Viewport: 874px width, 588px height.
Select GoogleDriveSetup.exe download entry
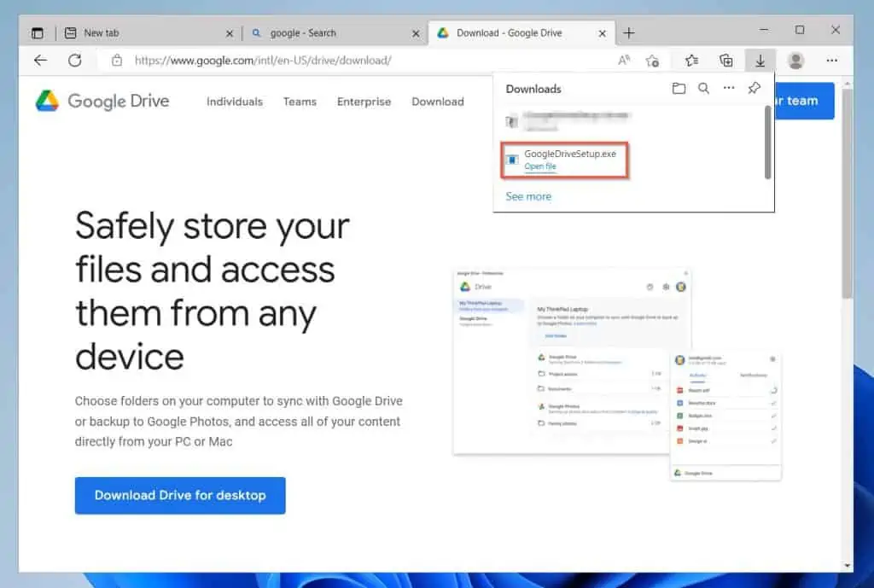coord(565,160)
